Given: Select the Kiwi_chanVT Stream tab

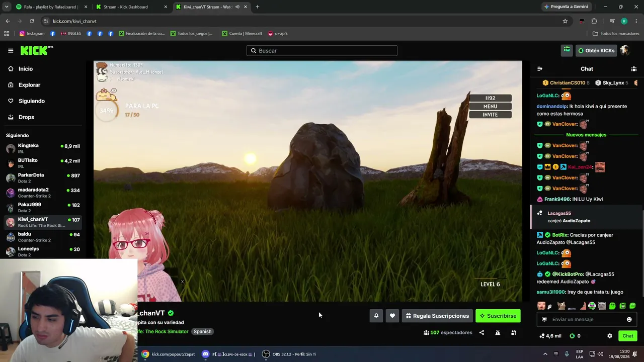Looking at the screenshot, I should (212, 7).
